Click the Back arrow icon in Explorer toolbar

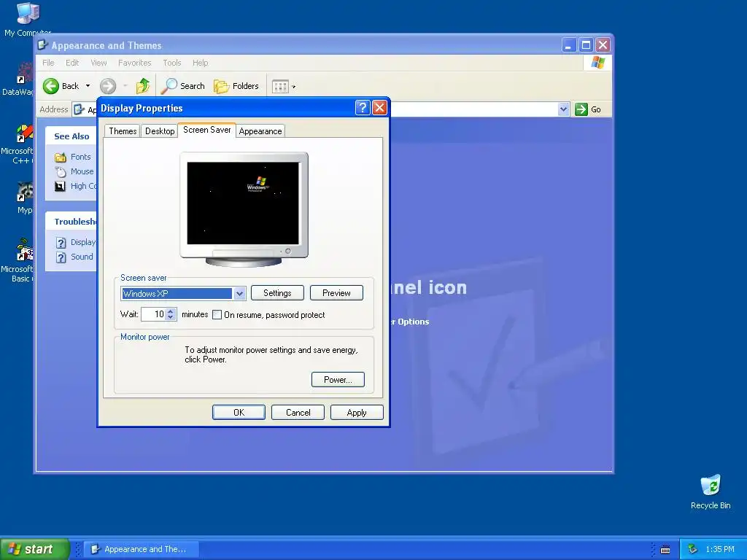(x=50, y=86)
